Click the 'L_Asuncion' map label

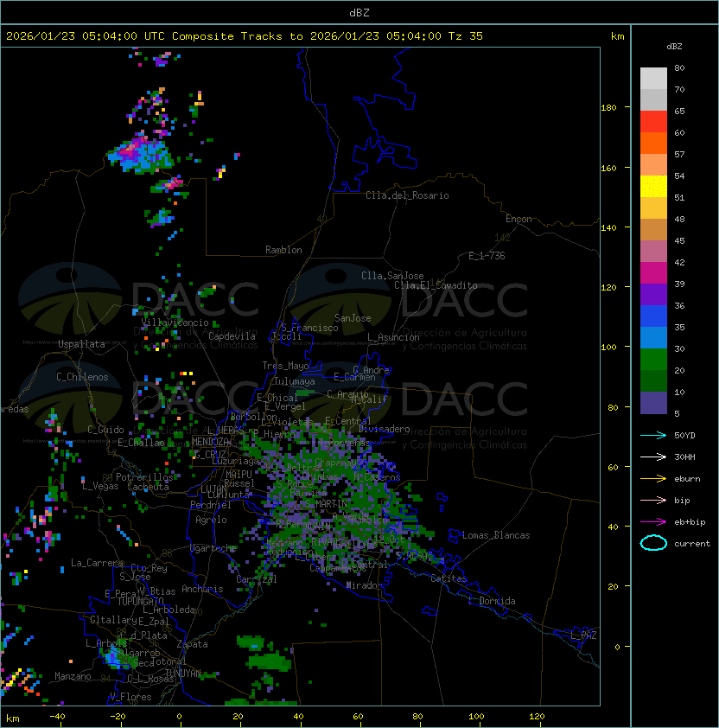pyautogui.click(x=393, y=337)
